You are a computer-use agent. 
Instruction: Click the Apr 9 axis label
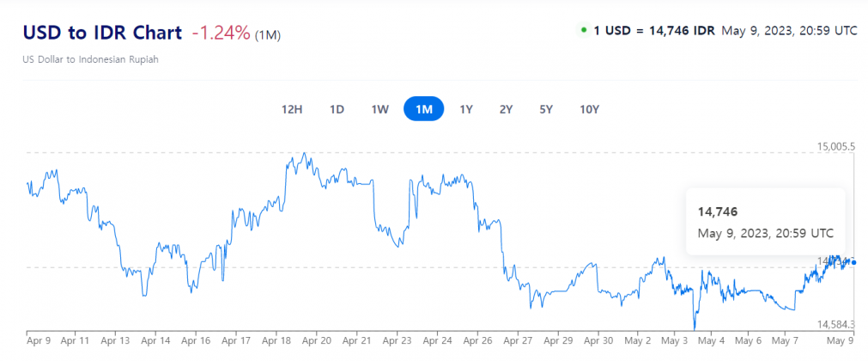click(x=39, y=340)
